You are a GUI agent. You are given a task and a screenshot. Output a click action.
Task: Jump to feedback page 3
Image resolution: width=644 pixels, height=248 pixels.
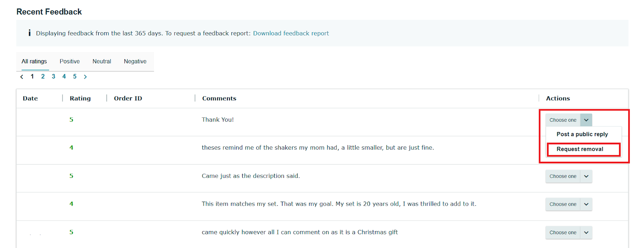coord(54,77)
